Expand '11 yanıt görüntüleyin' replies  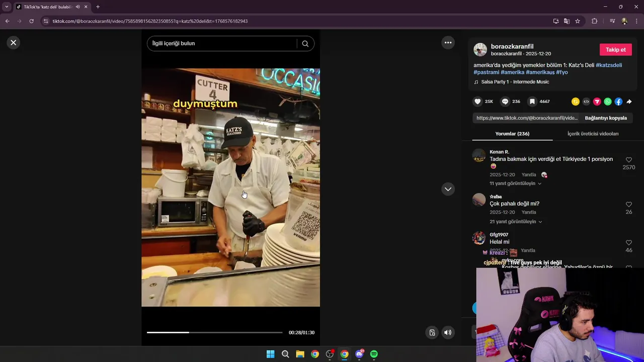[x=515, y=184]
